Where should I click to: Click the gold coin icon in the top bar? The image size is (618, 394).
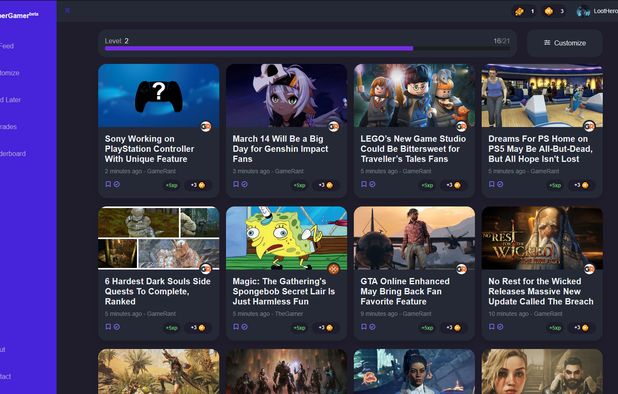pyautogui.click(x=549, y=11)
